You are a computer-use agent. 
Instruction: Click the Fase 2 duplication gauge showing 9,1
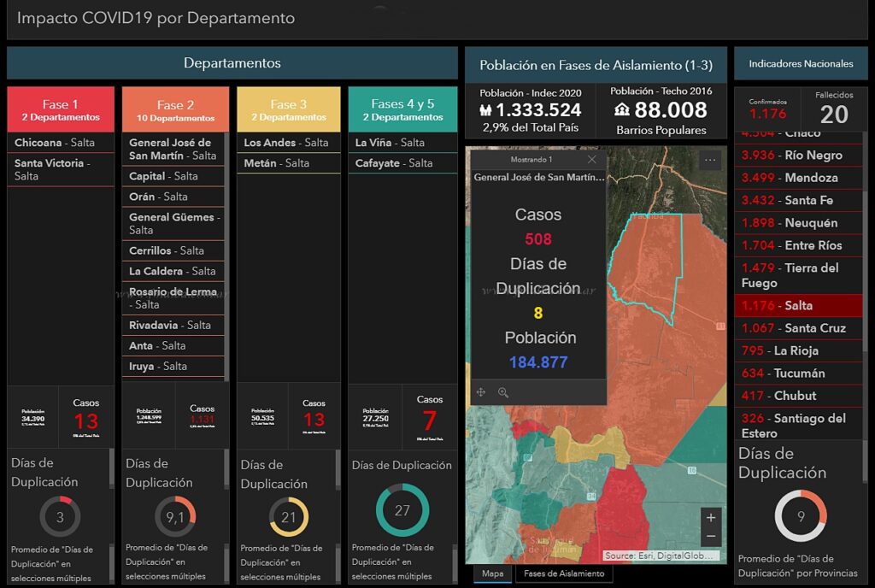175,517
